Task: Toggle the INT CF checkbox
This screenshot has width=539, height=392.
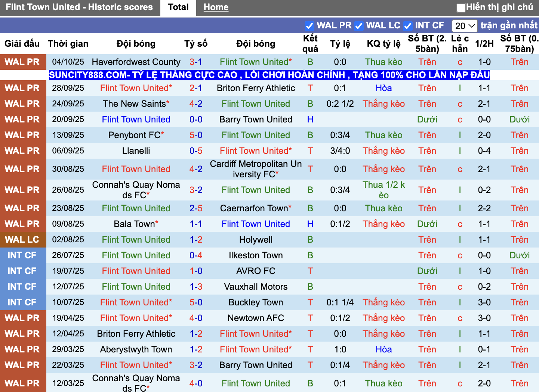Action: point(408,26)
